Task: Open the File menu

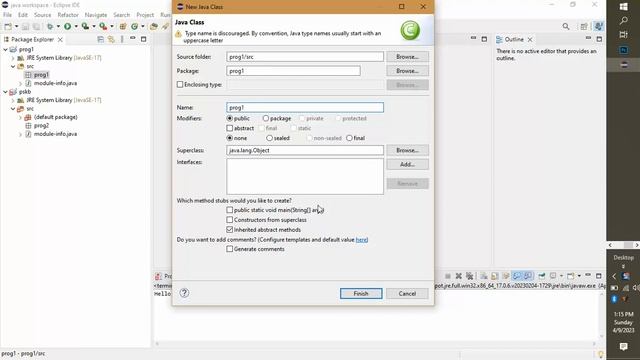Action: click(x=7, y=15)
